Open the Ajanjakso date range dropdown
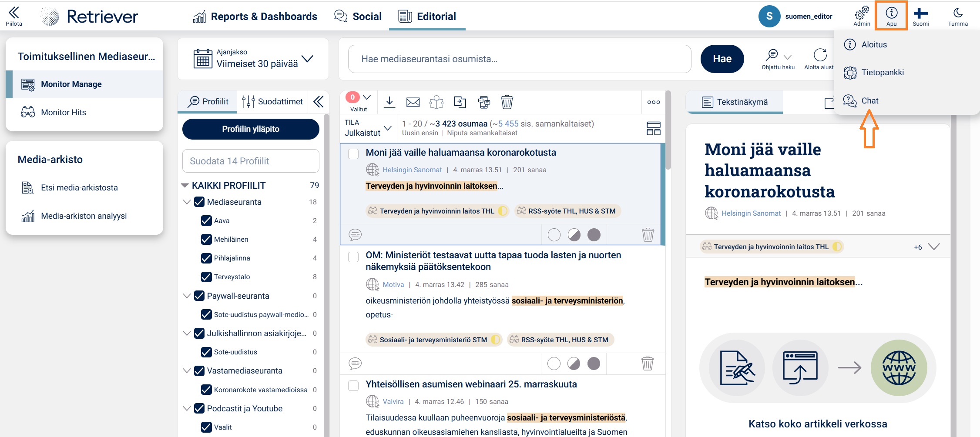The width and height of the screenshot is (980, 437). 253,59
